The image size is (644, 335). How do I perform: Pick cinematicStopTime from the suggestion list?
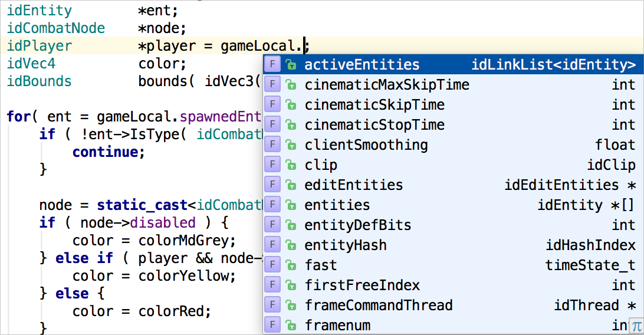tap(374, 125)
